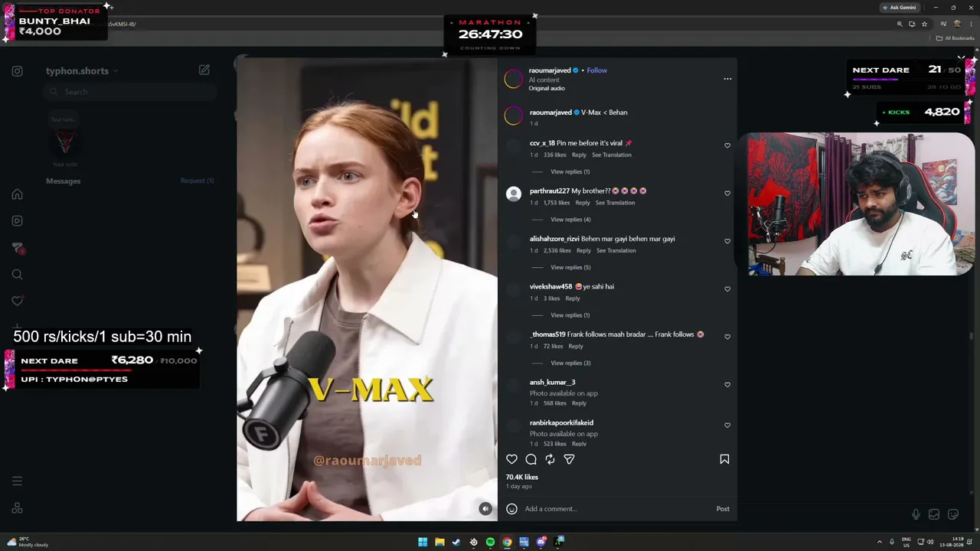
Task: Like the comment by ccv_x_18
Action: point(727,145)
